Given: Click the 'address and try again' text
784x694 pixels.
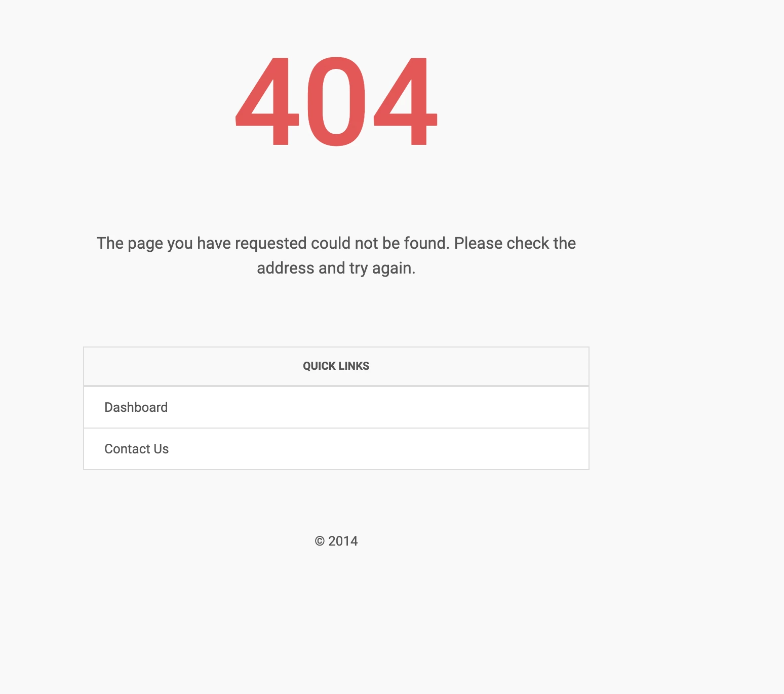Looking at the screenshot, I should 336,268.
